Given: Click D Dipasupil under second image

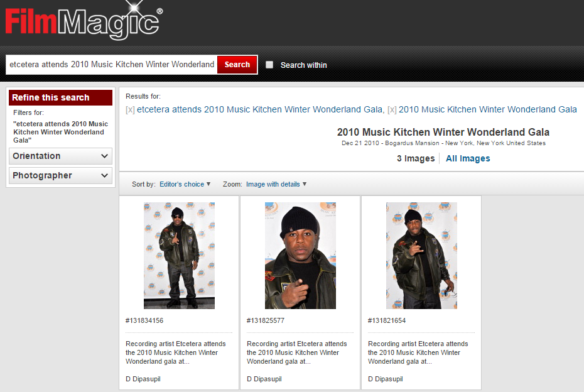Looking at the screenshot, I should click(264, 379).
